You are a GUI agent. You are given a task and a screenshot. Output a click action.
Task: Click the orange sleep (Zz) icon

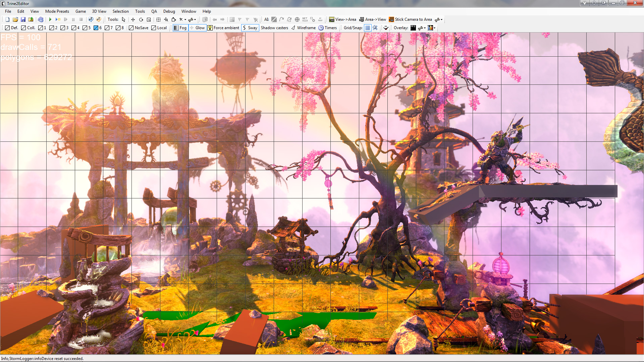[98, 19]
